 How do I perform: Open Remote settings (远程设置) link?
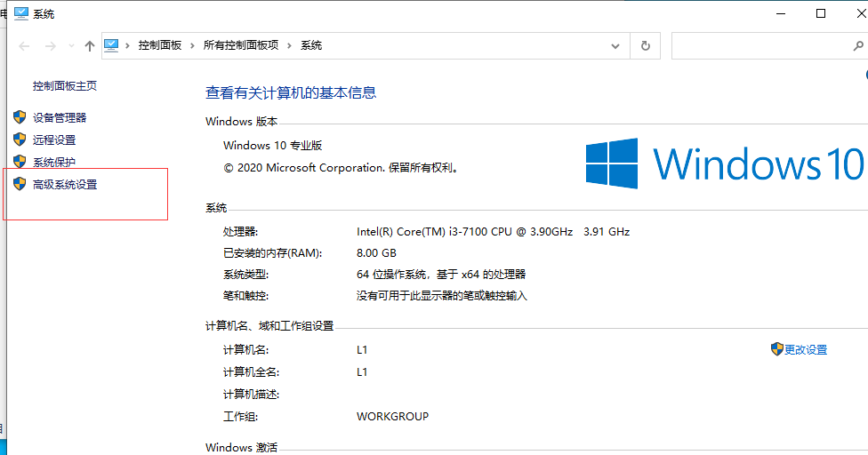click(x=54, y=140)
